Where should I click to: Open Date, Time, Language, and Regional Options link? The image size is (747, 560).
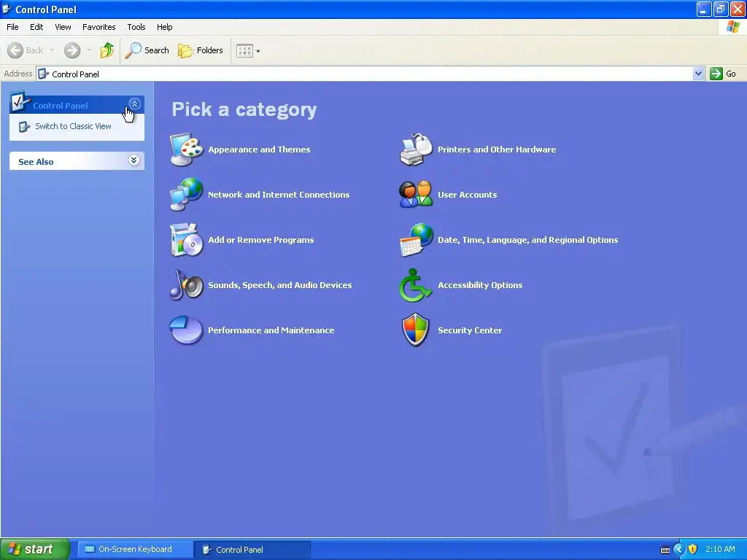click(528, 239)
